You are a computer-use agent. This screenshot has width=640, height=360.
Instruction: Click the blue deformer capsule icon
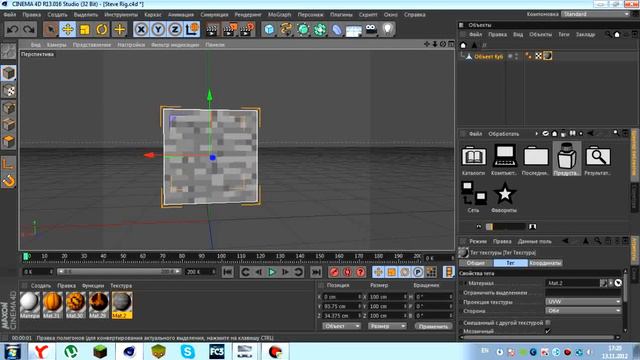[x=337, y=29]
